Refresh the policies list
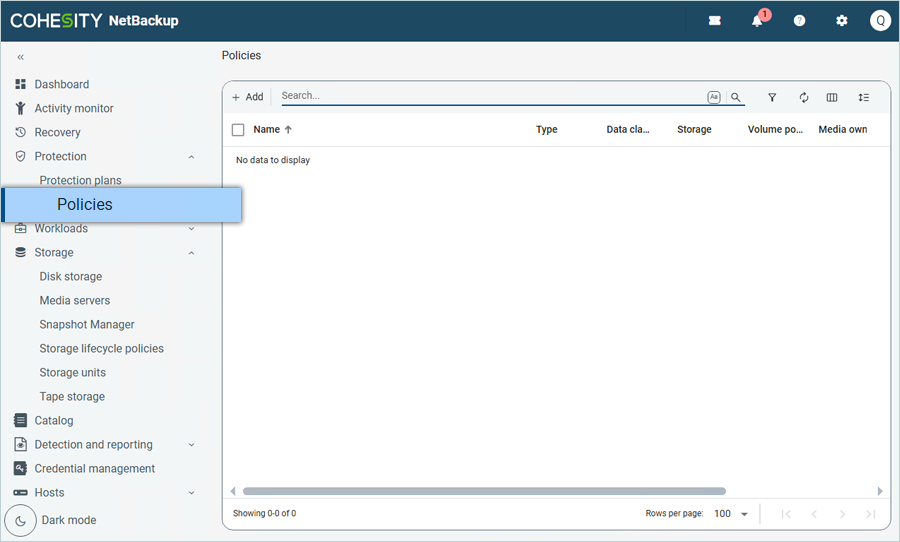This screenshot has width=900, height=542. point(803,98)
